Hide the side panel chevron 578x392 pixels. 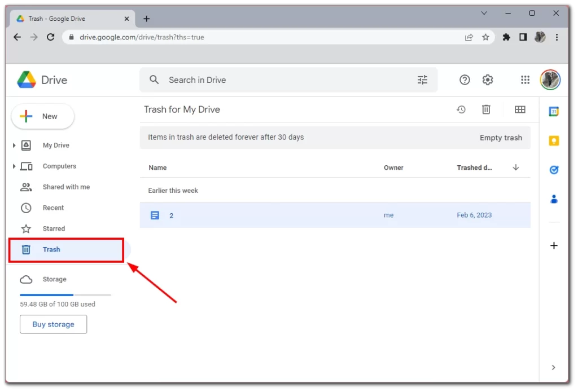point(553,367)
